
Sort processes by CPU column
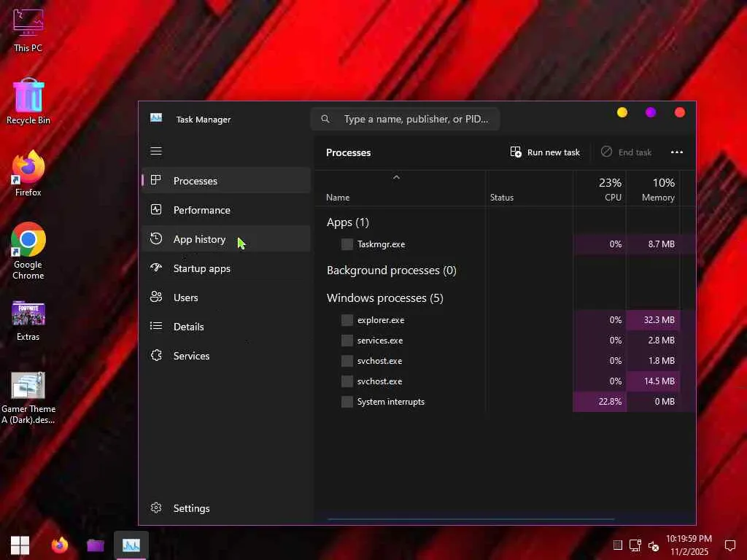click(600, 189)
